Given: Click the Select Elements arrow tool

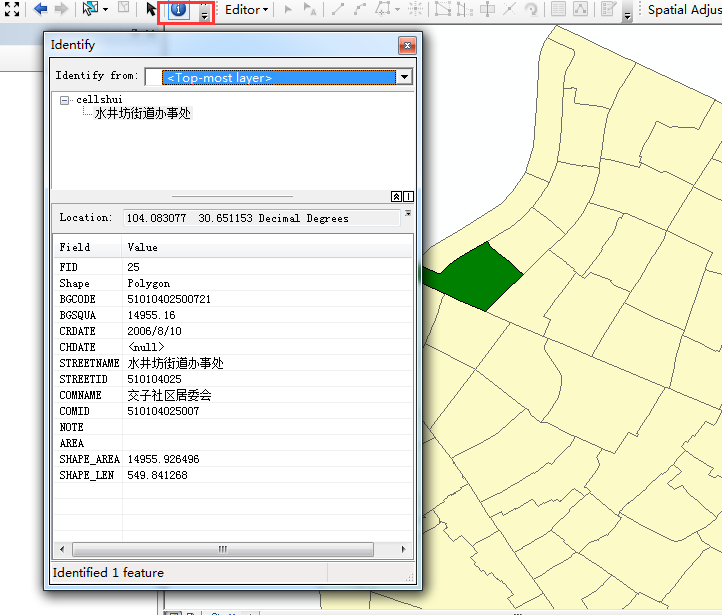Looking at the screenshot, I should tap(151, 10).
